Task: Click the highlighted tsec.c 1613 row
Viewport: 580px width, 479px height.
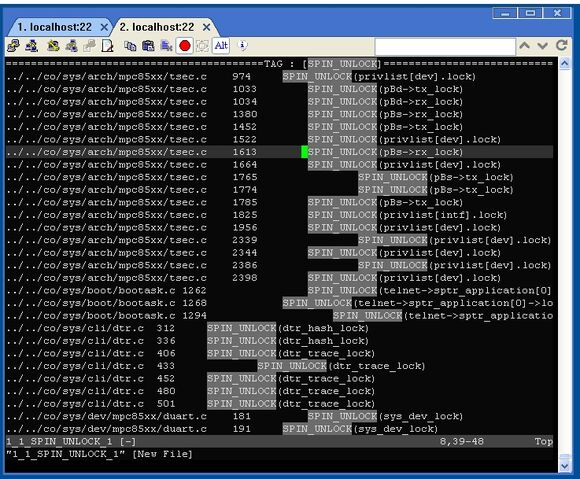Action: (279, 152)
